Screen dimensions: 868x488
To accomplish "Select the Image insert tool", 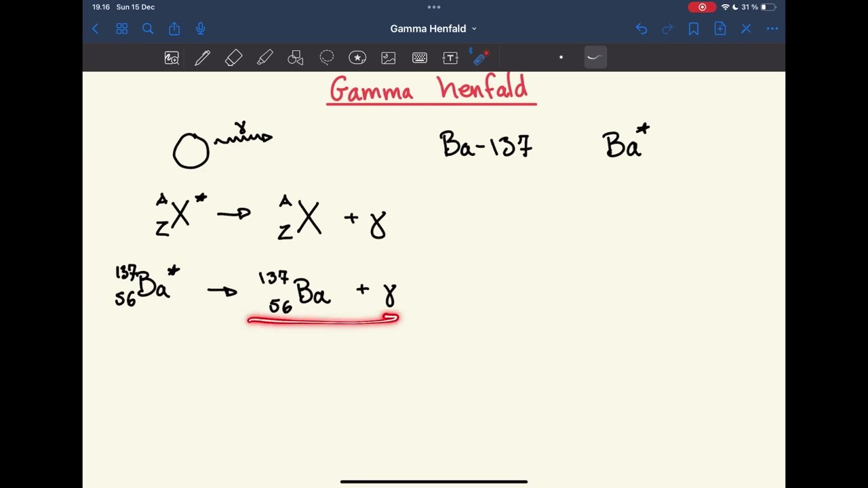I will click(389, 58).
